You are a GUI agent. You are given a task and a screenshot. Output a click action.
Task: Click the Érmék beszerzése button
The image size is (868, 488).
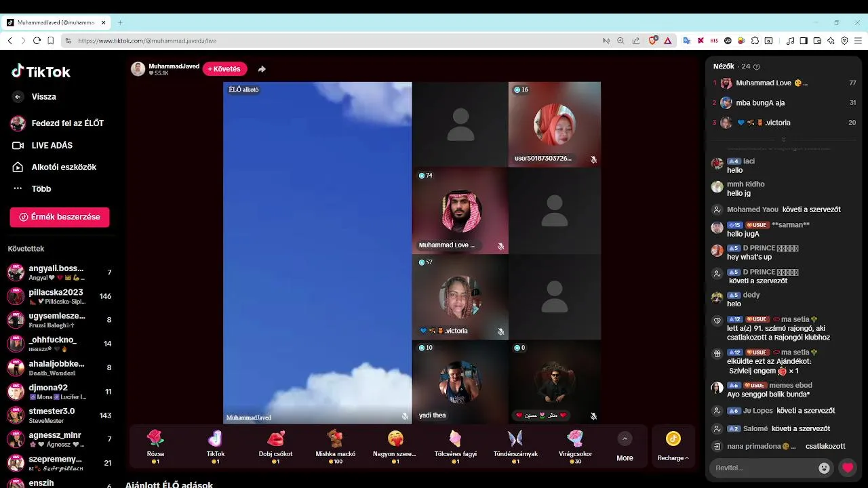tap(60, 217)
